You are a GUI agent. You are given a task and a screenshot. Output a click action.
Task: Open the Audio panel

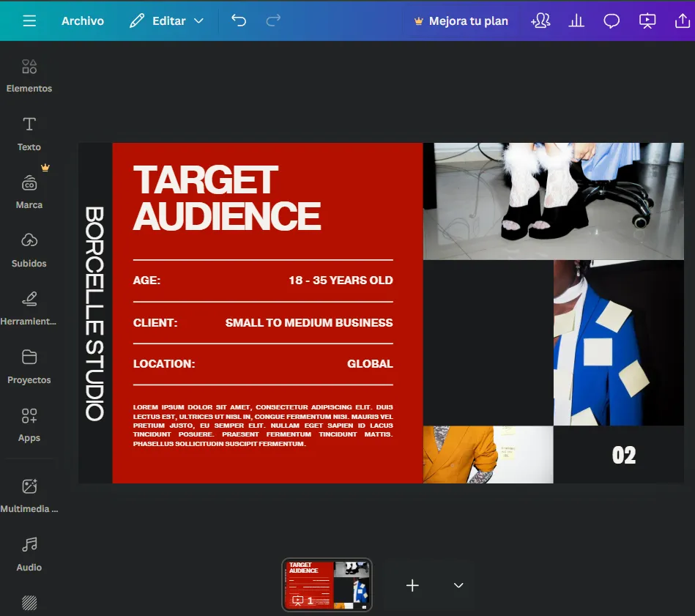(x=29, y=554)
